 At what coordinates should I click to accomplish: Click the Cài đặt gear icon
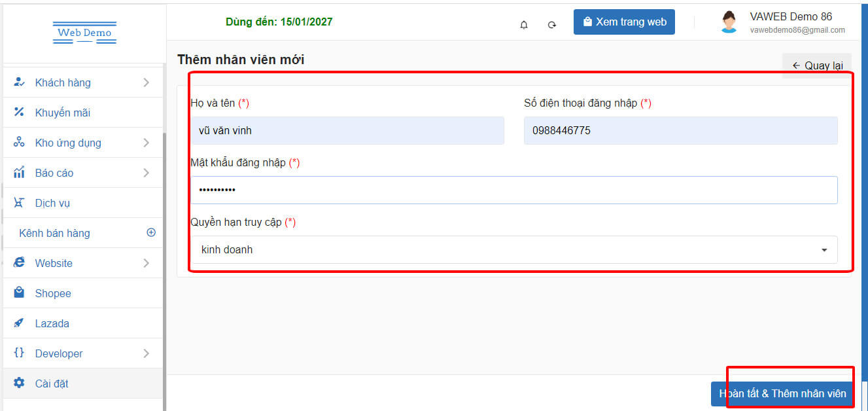tap(20, 384)
